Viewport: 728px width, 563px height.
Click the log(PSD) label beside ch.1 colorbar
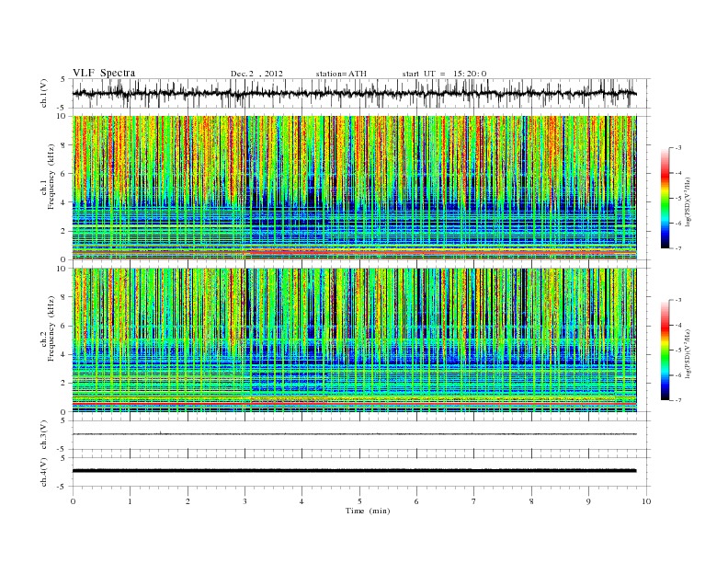(x=688, y=201)
